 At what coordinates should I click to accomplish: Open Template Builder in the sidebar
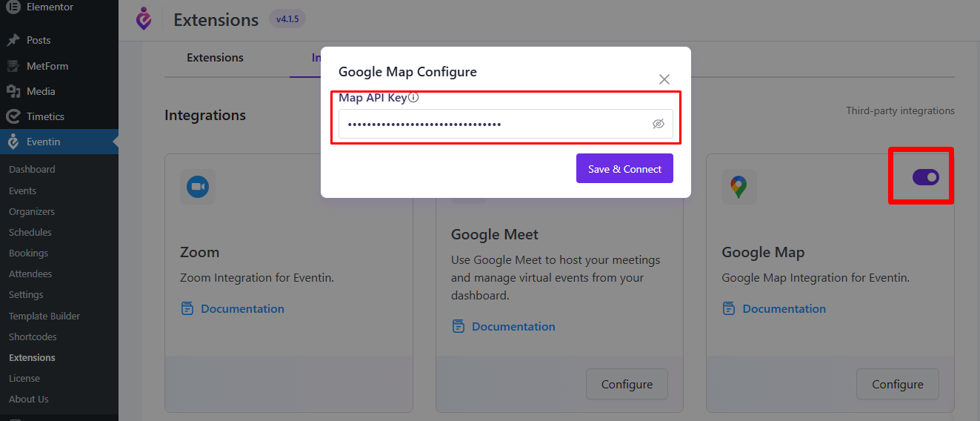(x=44, y=316)
